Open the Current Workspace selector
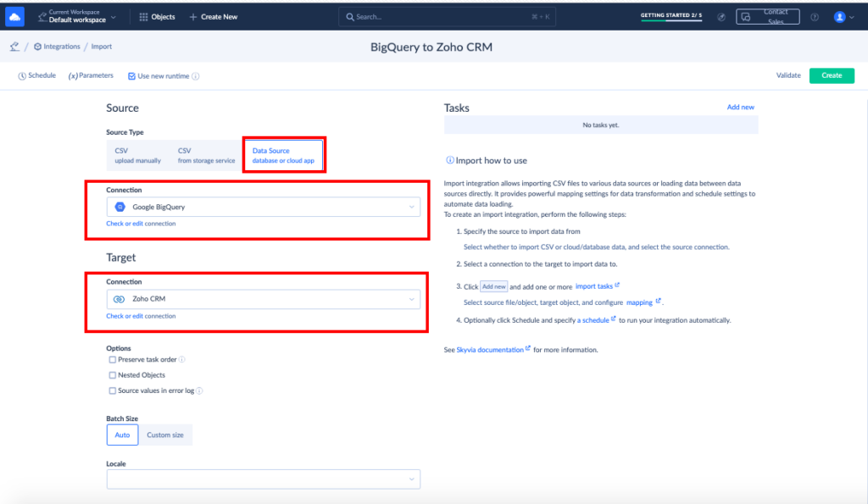 77,17
